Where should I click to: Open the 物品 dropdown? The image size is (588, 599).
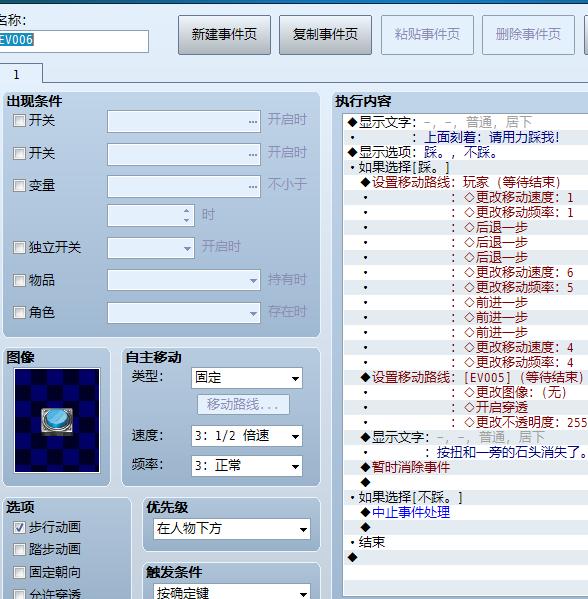184,280
